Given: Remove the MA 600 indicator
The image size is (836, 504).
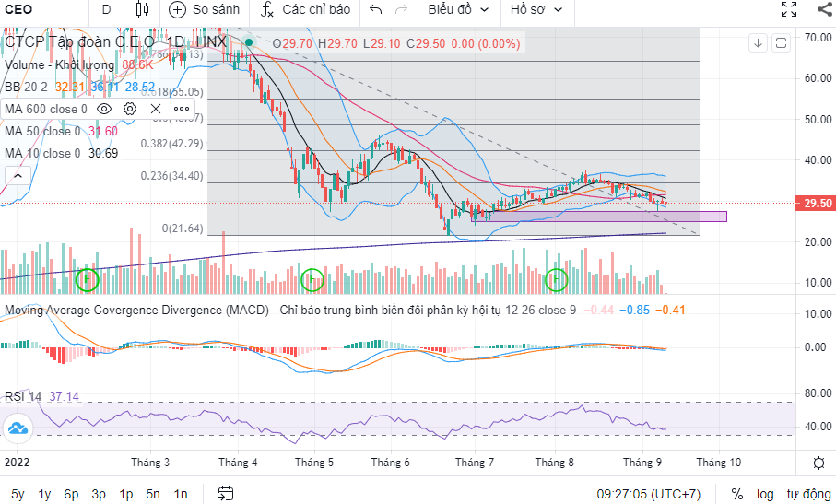Looking at the screenshot, I should 155,109.
